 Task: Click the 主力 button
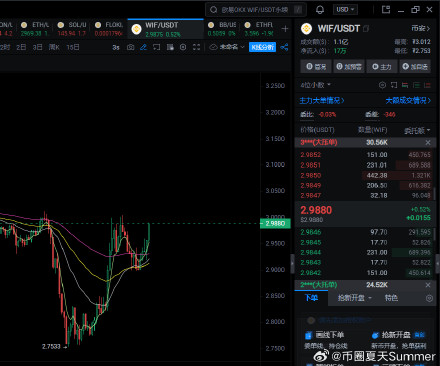tap(382, 67)
